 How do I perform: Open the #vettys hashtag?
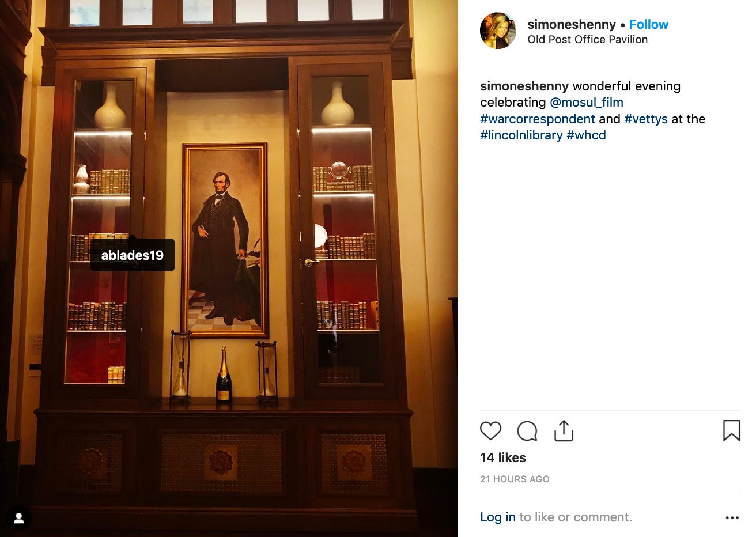645,119
